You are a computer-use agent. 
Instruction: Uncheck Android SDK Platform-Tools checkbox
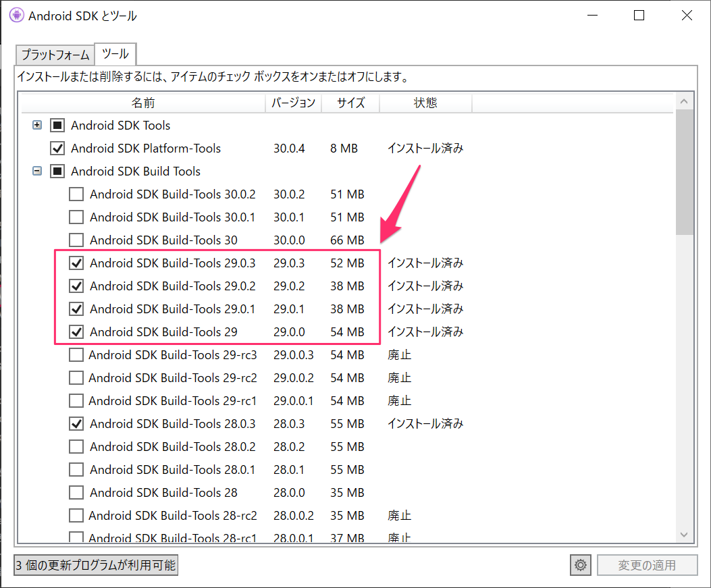click(x=57, y=149)
